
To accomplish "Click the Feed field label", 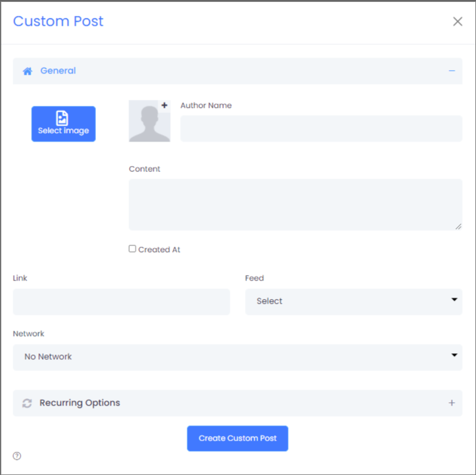I will 254,278.
